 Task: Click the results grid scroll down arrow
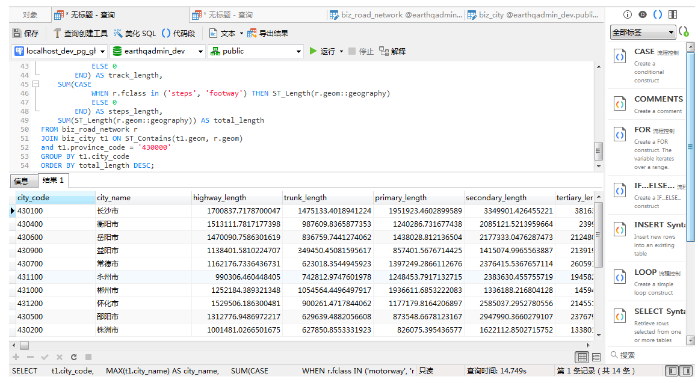pos(599,335)
